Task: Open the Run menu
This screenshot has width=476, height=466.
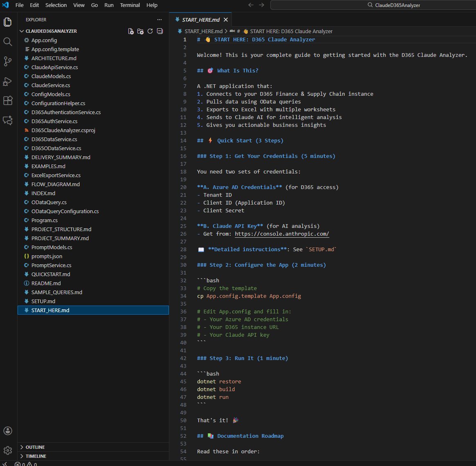Action: point(109,5)
